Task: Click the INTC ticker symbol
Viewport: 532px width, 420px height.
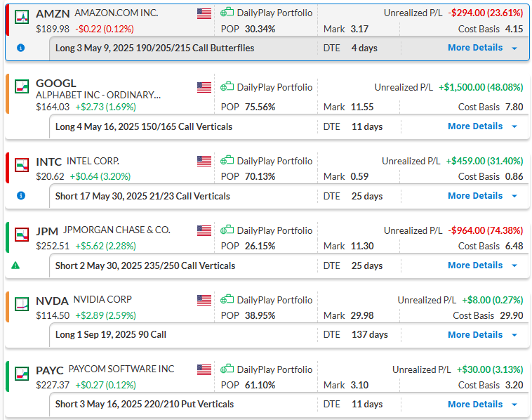Action: (x=49, y=162)
